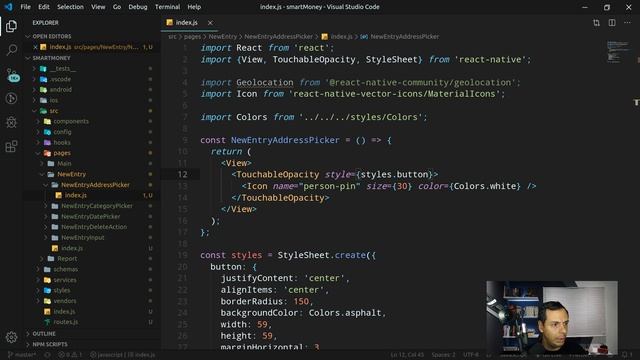
Task: Click the NewEntry breadcrumb segment
Action: [222, 37]
